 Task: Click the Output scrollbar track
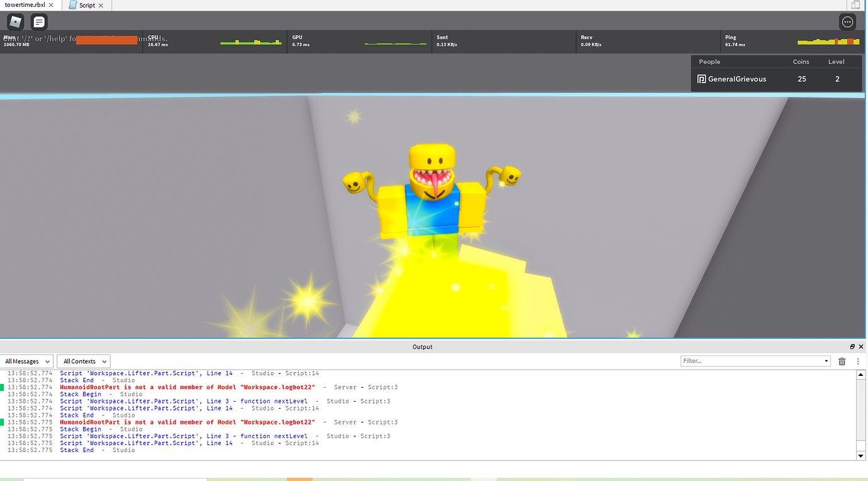pos(861,416)
